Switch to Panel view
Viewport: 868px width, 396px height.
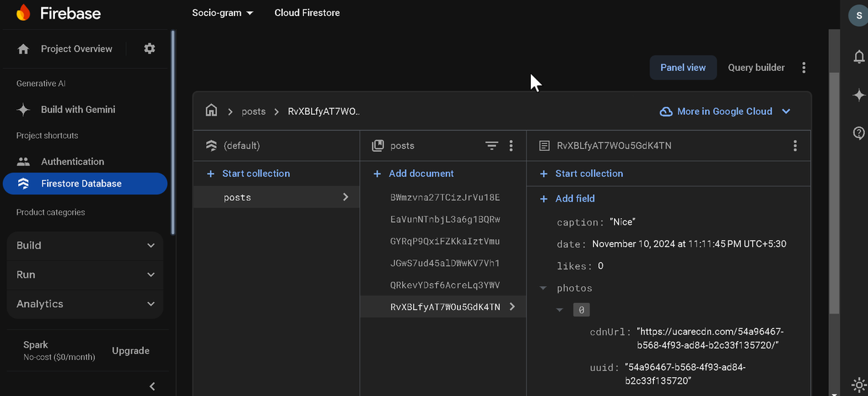(683, 67)
